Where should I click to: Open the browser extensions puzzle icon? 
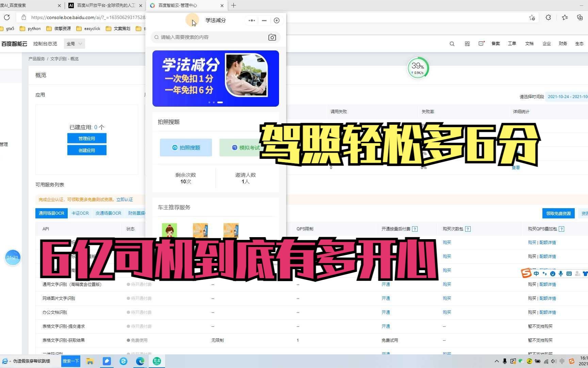click(548, 17)
